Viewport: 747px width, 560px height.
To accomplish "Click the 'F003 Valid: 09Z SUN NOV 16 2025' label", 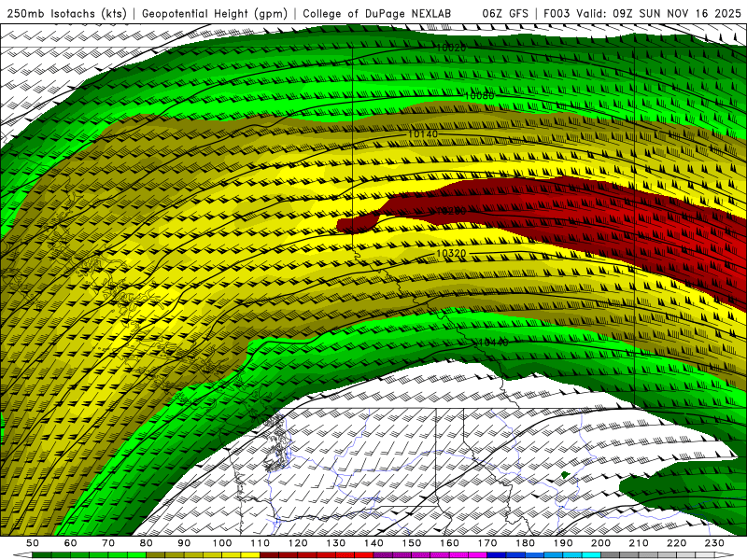I will pos(641,13).
